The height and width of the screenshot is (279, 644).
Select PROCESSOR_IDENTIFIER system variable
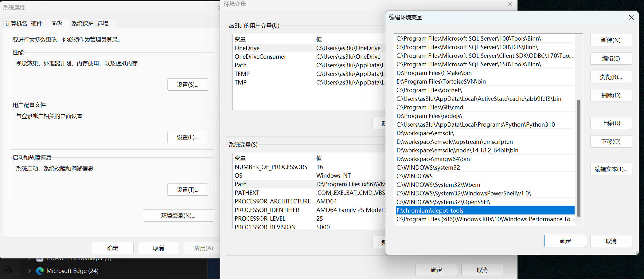[309, 210]
